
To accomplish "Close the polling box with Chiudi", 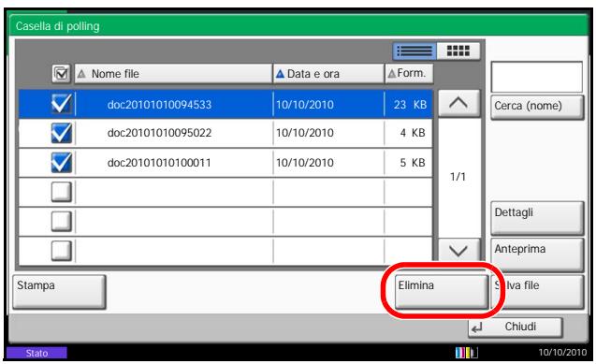I will click(x=515, y=328).
